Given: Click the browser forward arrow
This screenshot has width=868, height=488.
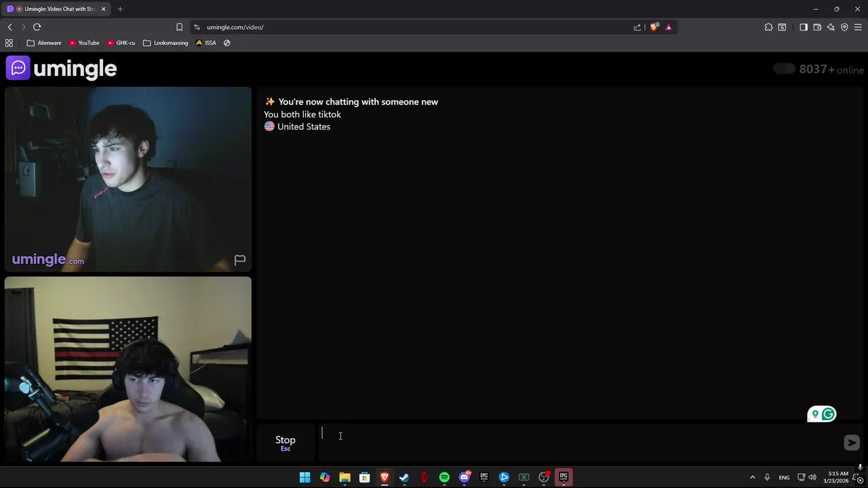Looking at the screenshot, I should (23, 27).
